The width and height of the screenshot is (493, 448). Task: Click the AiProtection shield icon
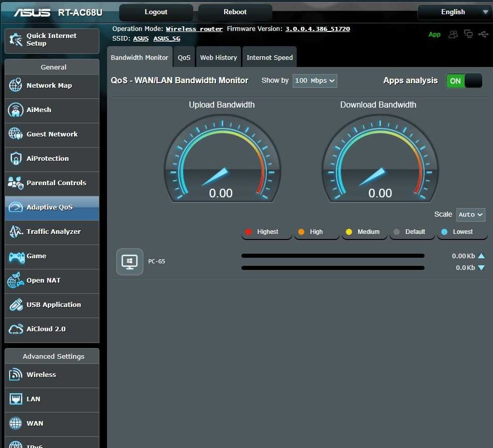tap(15, 159)
